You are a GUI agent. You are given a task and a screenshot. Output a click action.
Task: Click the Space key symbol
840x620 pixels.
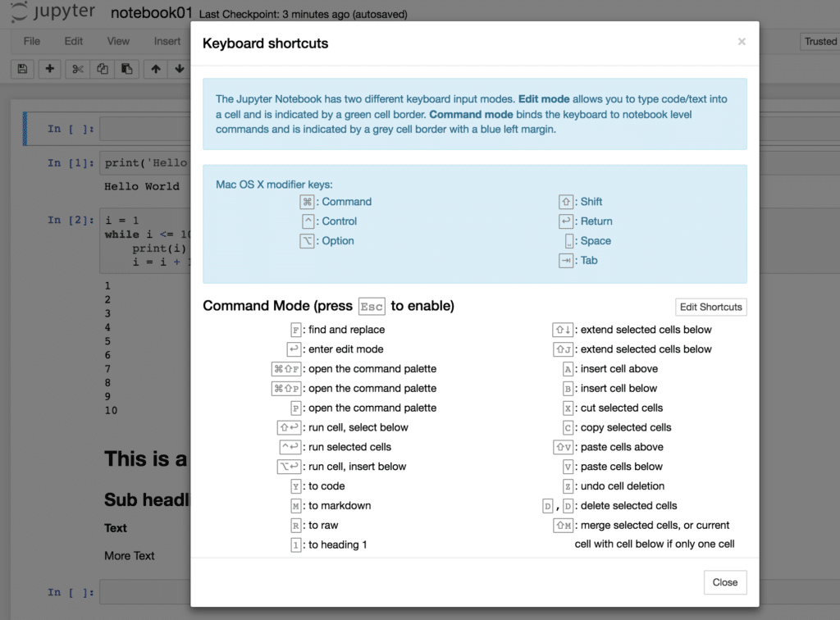click(x=569, y=241)
